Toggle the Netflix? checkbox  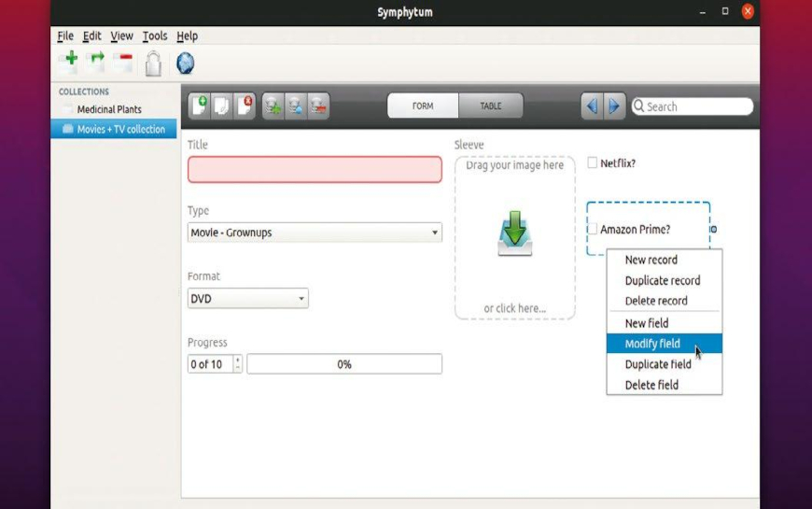[592, 163]
